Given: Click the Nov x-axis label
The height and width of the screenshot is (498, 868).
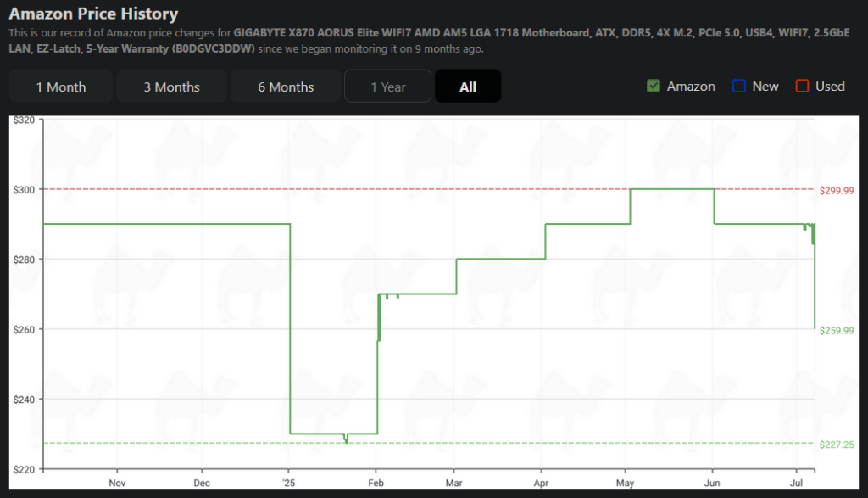Looking at the screenshot, I should click(117, 483).
